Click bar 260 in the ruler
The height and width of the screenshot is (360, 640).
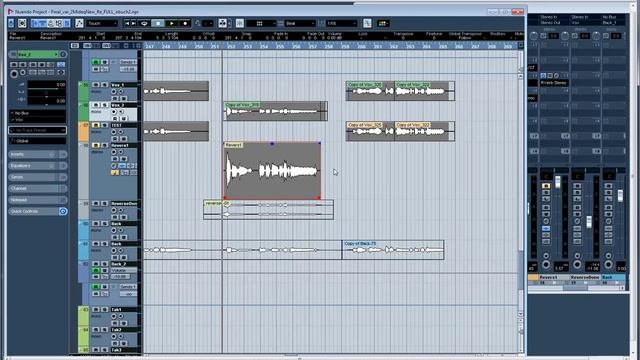click(361, 47)
